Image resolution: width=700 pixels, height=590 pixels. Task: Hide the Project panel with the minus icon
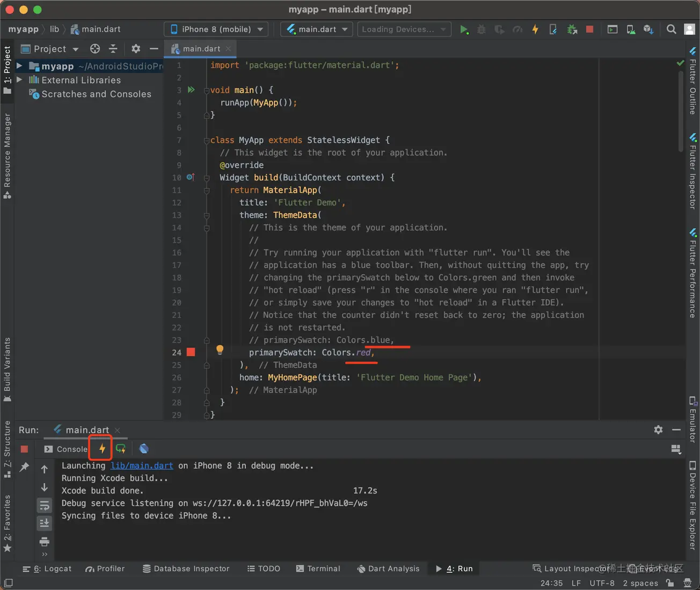pos(154,49)
